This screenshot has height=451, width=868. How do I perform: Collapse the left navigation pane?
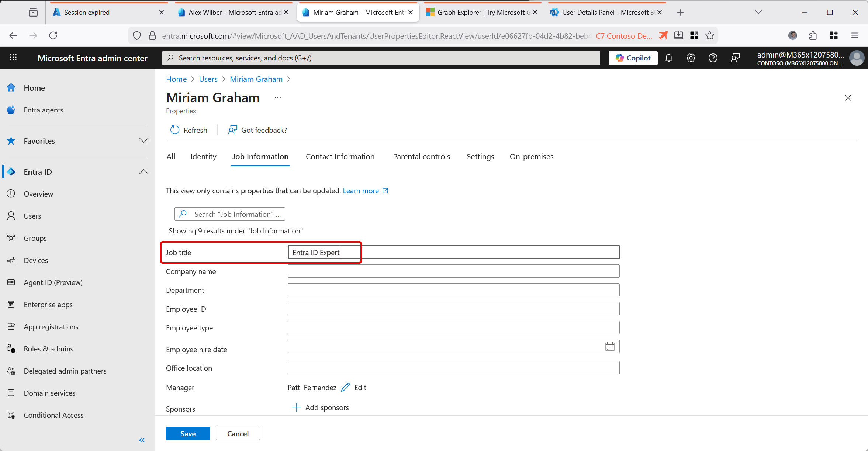click(x=142, y=440)
